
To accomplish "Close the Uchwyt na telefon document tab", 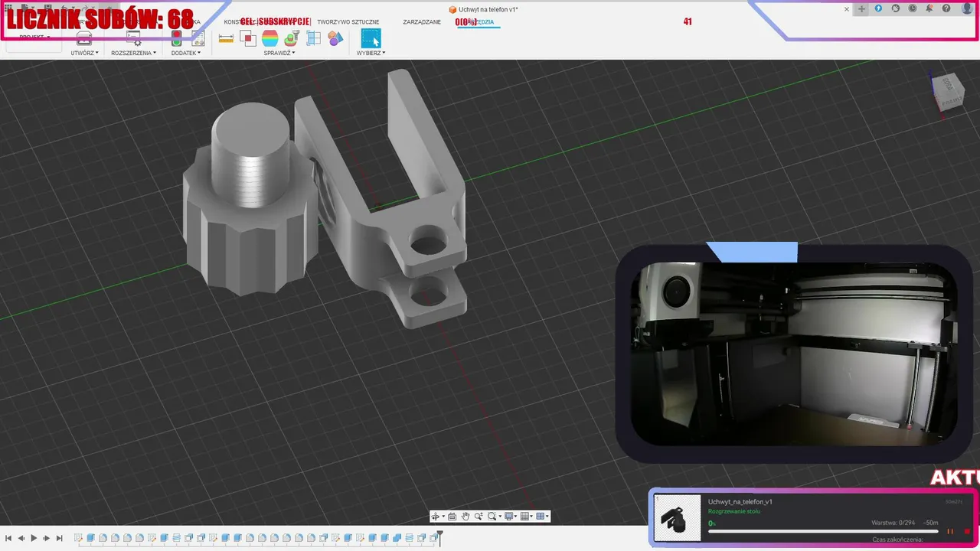I will coord(847,9).
